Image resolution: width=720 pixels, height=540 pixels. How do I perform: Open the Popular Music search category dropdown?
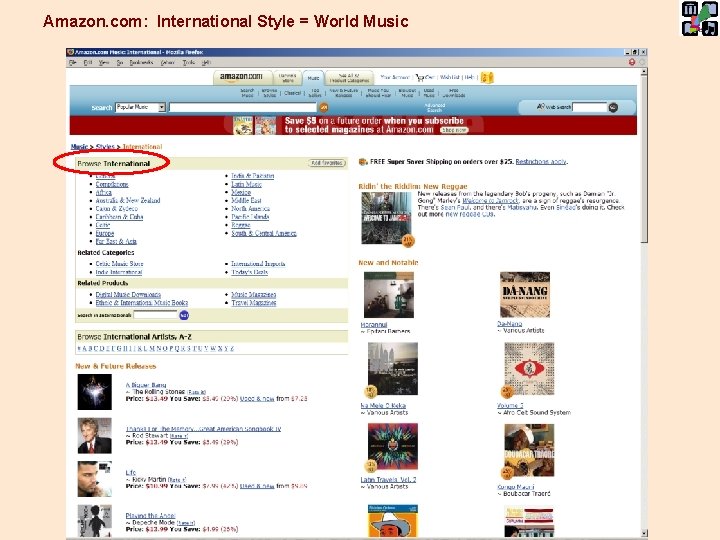click(141, 107)
